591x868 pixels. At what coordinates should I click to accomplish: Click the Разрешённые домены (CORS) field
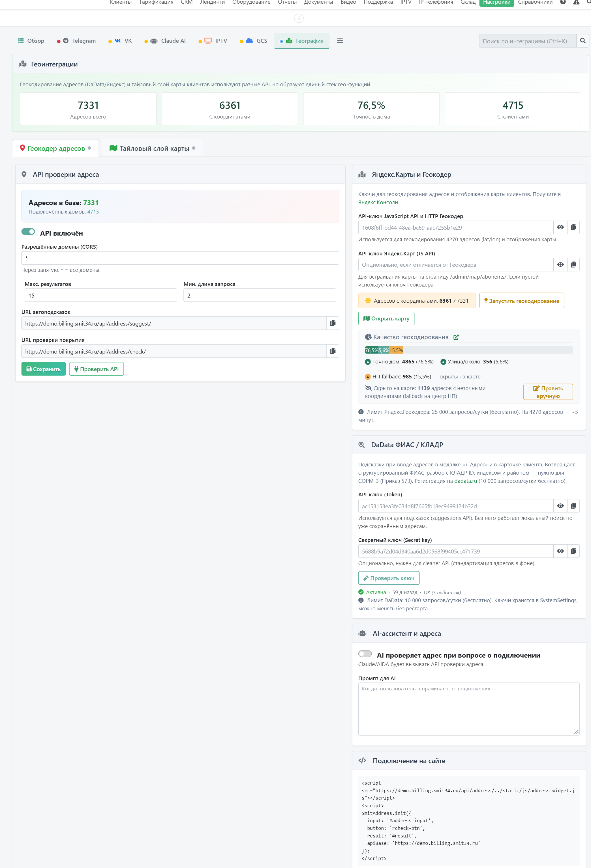[180, 258]
